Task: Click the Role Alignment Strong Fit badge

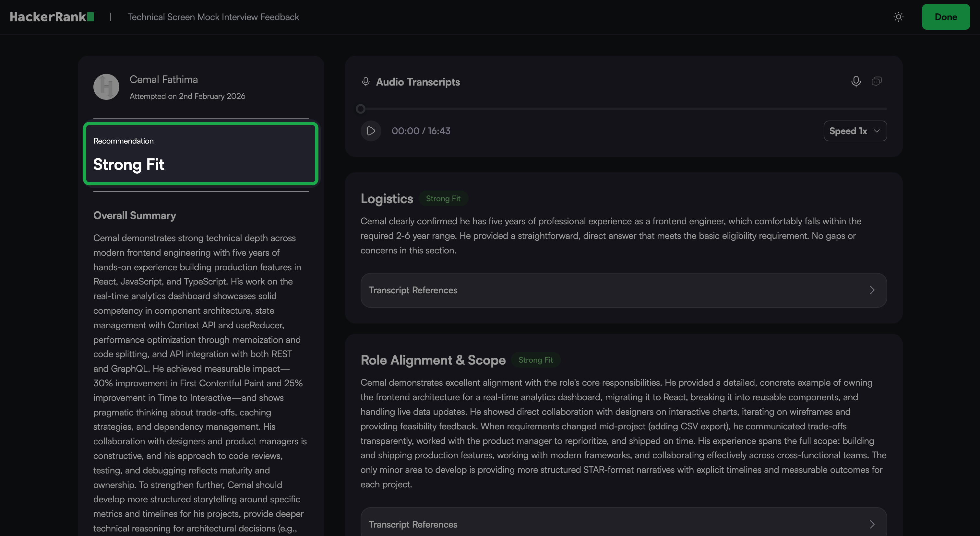Action: [x=535, y=360]
